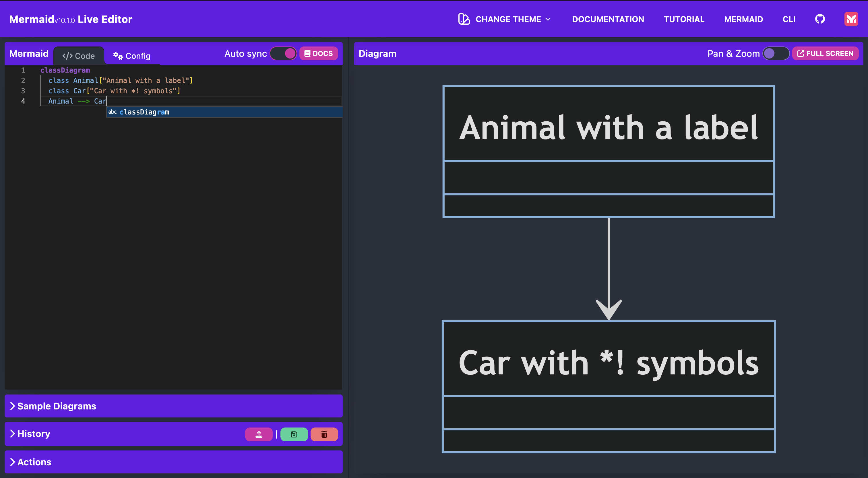Click the upload history icon

click(x=259, y=434)
